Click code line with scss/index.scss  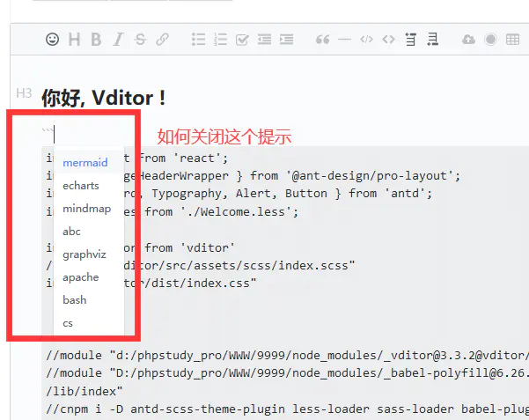click(x=201, y=265)
